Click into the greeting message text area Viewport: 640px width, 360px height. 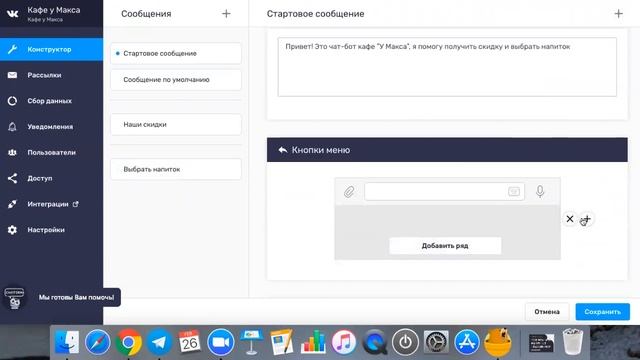click(x=447, y=67)
